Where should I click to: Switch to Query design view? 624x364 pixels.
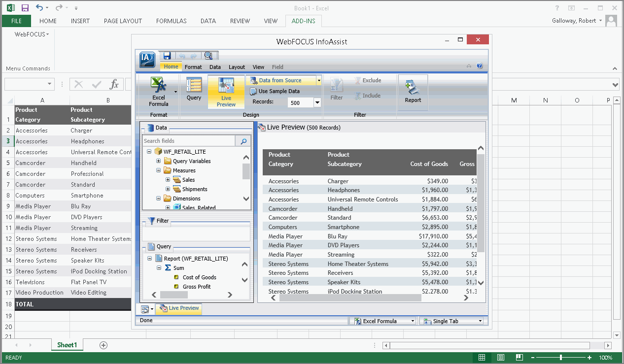click(x=194, y=89)
